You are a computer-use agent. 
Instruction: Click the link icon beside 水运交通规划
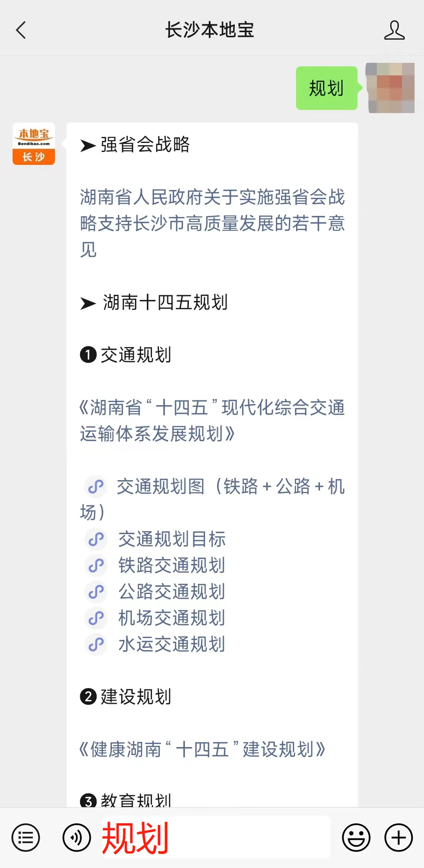(x=96, y=644)
